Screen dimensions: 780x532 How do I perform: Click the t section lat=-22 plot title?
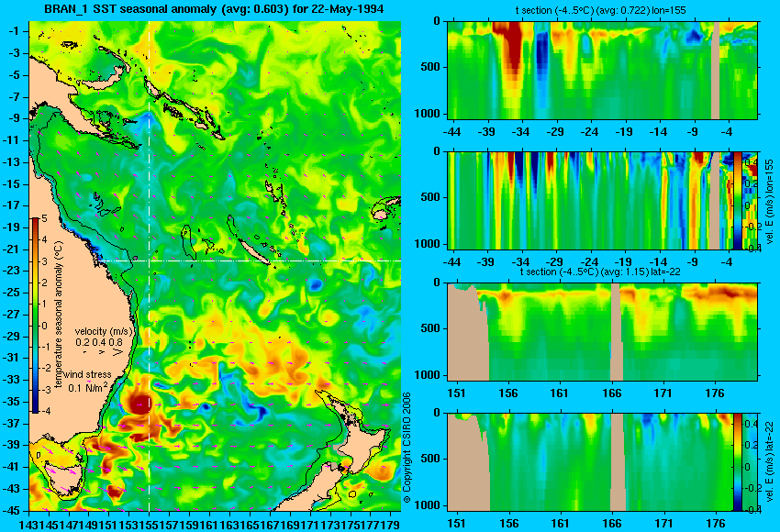pyautogui.click(x=600, y=272)
